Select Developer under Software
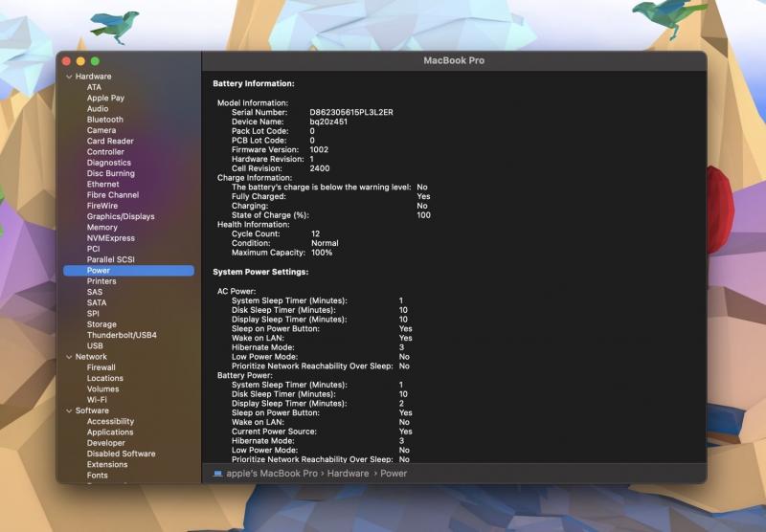Screen dimensions: 766x532 pyautogui.click(x=106, y=443)
